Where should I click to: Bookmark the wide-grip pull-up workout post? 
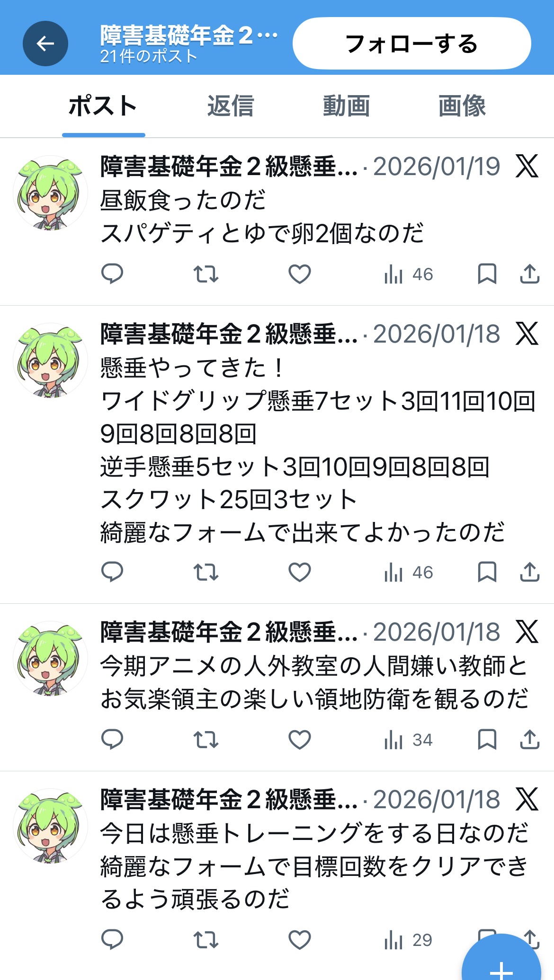(487, 572)
